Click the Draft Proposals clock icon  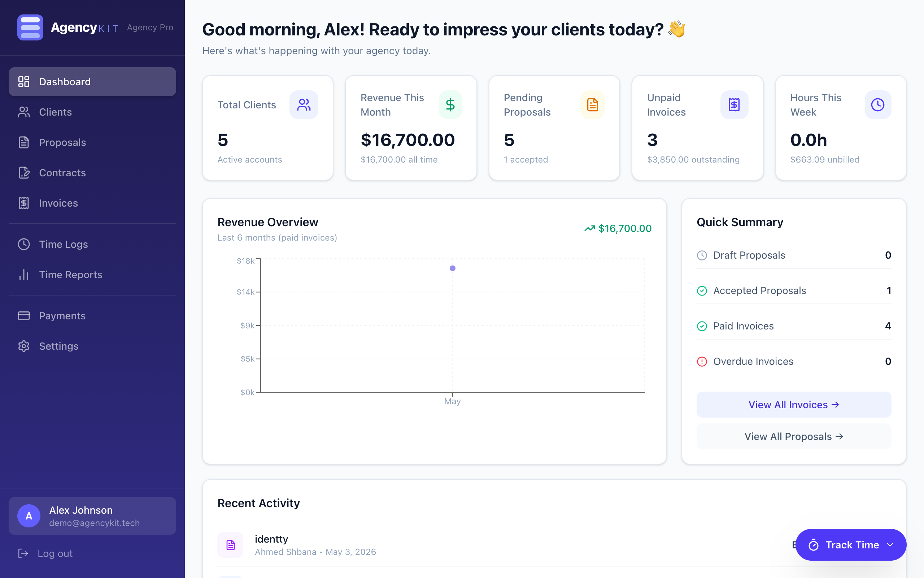coord(702,255)
